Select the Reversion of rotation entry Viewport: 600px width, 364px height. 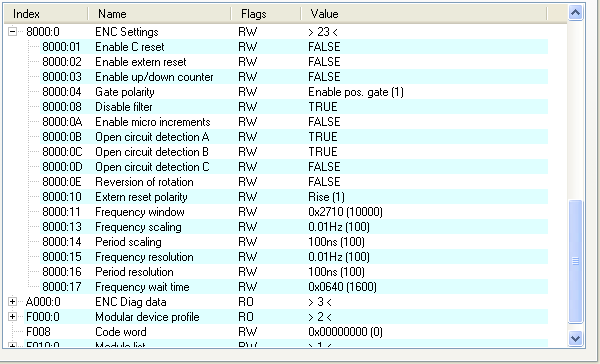[x=293, y=182]
